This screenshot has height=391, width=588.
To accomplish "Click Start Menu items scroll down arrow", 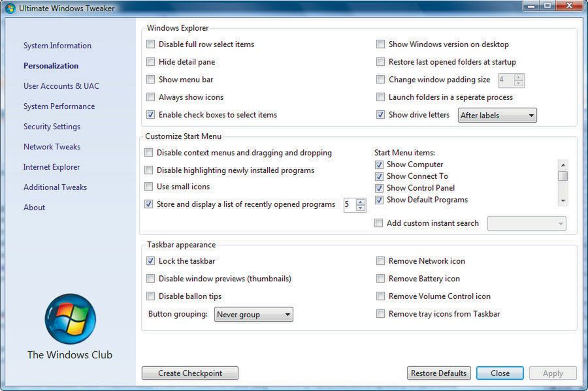I will 563,201.
